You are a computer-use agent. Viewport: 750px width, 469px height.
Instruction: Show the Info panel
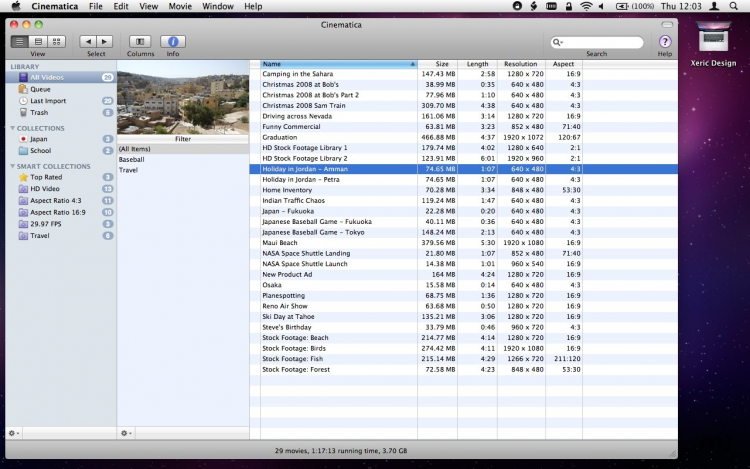pyautogui.click(x=173, y=42)
